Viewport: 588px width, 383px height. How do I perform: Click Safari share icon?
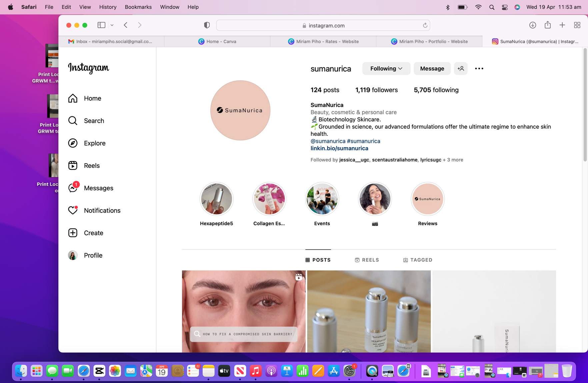tap(548, 25)
